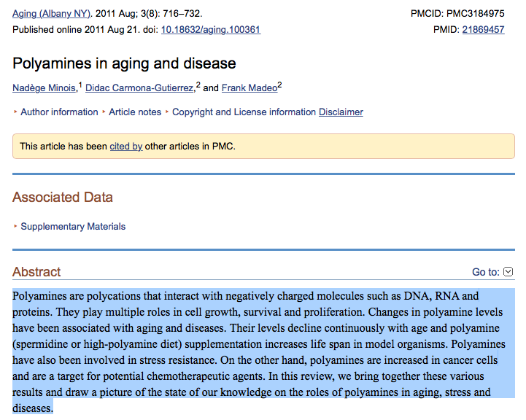Click the Go to chevron icon
Screen dimensions: 526x420
click(x=508, y=272)
